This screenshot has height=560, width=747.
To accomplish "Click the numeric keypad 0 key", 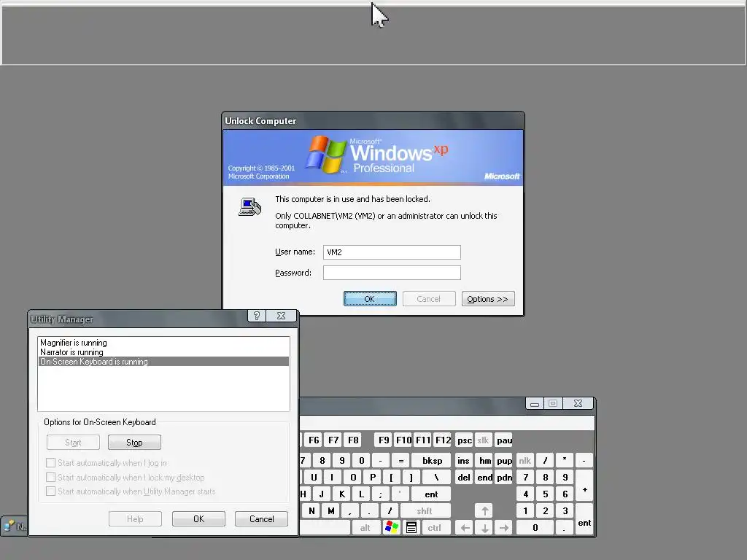I will [535, 528].
